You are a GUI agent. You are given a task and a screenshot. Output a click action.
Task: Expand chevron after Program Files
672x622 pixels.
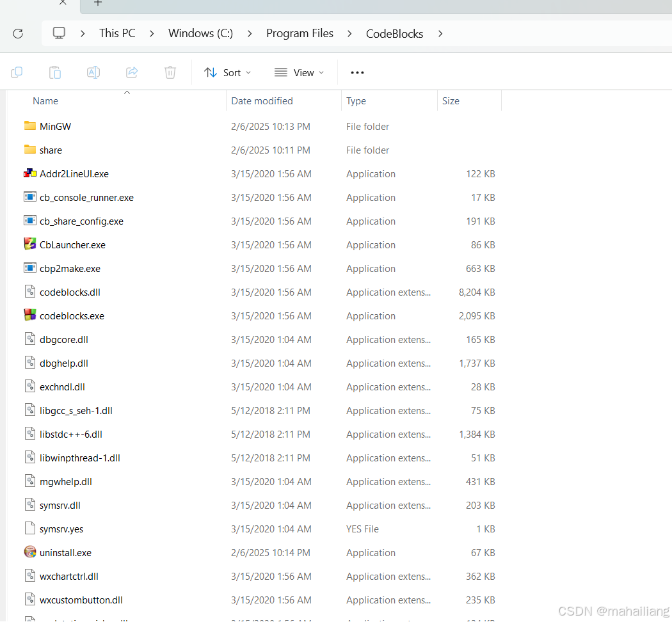click(349, 33)
